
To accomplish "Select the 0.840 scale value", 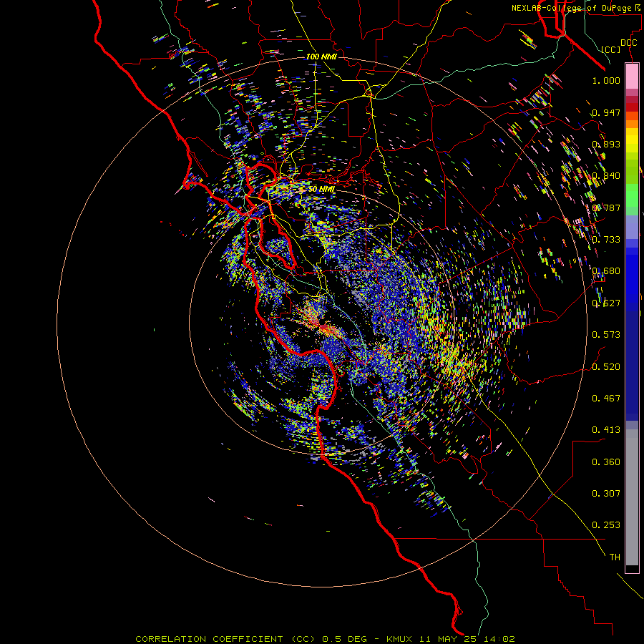I will click(606, 176).
